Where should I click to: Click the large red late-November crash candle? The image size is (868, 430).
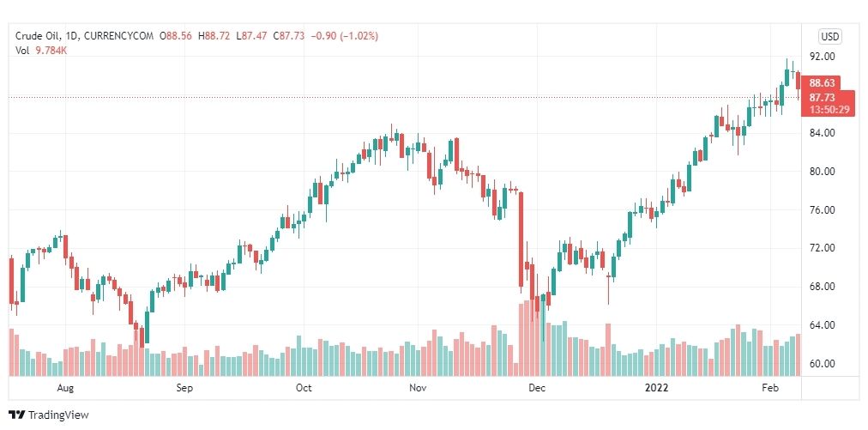[521, 239]
